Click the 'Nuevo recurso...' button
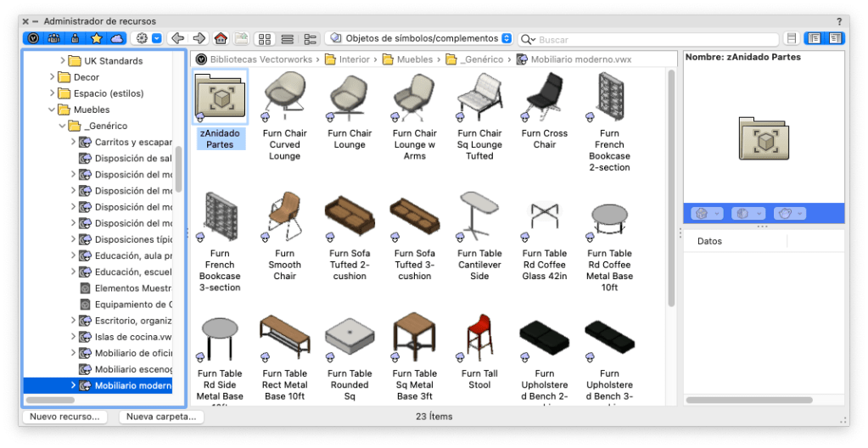The height and width of the screenshot is (448, 868). pos(64,417)
